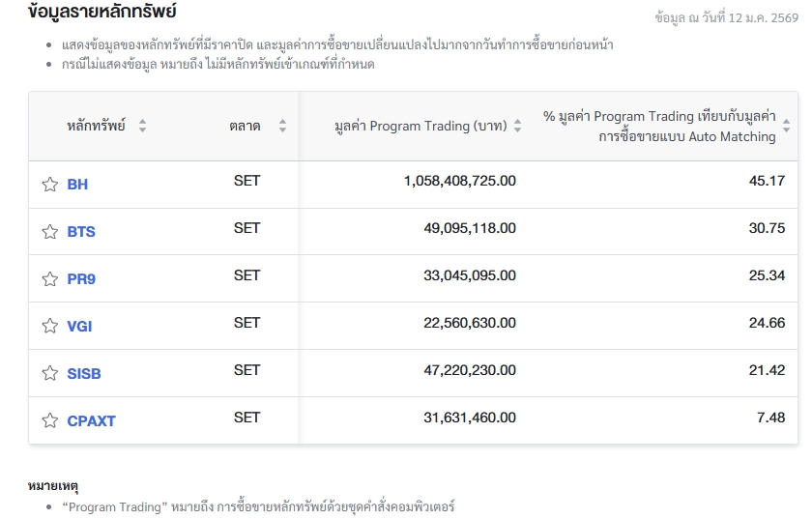Open the VGI stock link
The width and height of the screenshot is (812, 519).
click(x=79, y=327)
